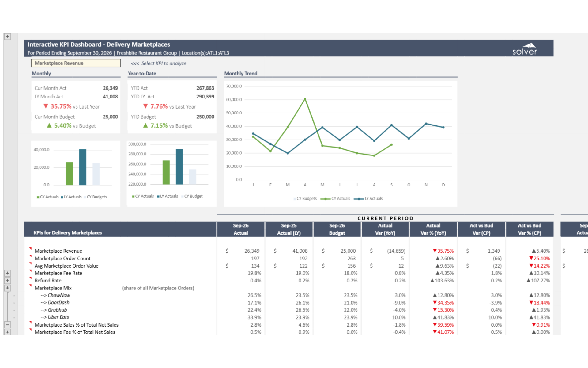
Task: Click green April peak point on trend line
Action: 305,99
